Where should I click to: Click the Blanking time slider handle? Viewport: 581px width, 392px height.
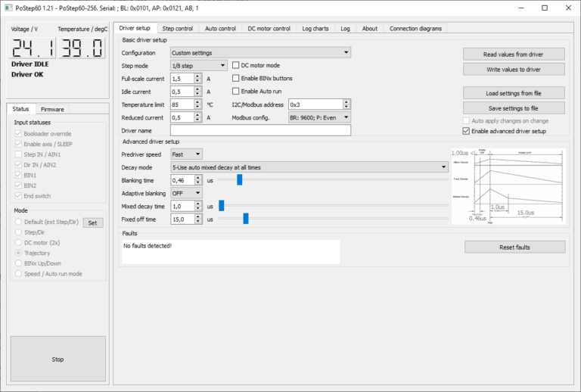point(239,180)
